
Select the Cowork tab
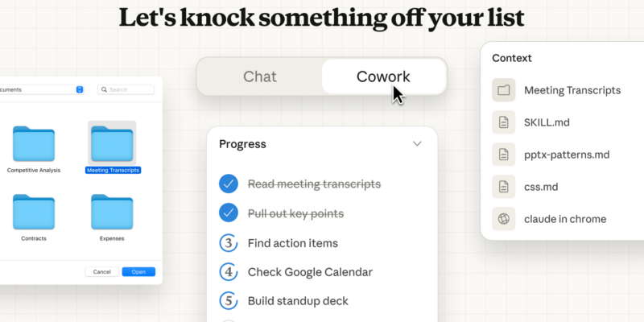point(383,77)
